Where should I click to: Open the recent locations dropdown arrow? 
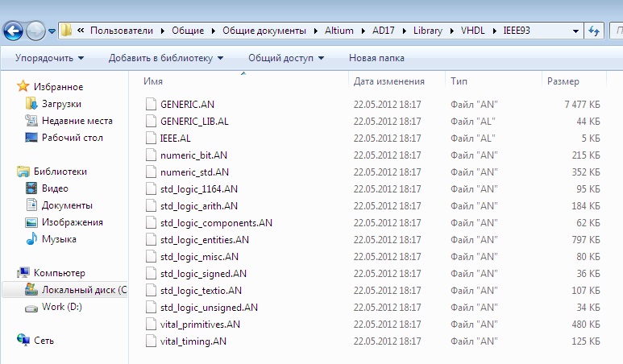point(52,31)
